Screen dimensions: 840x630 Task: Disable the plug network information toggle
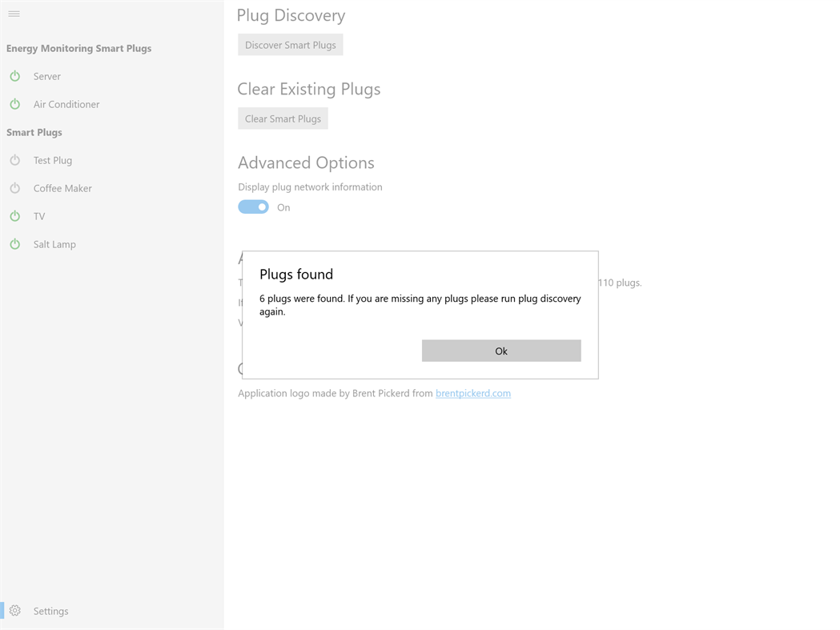[253, 207]
